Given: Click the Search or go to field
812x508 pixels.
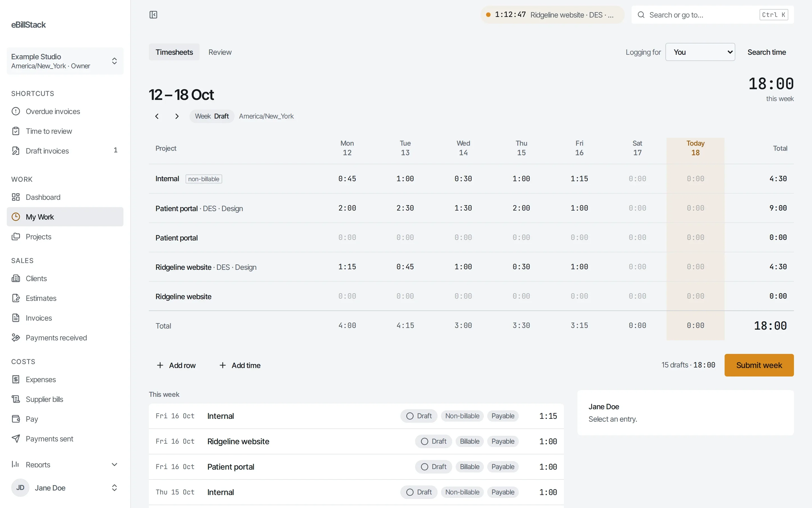Looking at the screenshot, I should 712,15.
